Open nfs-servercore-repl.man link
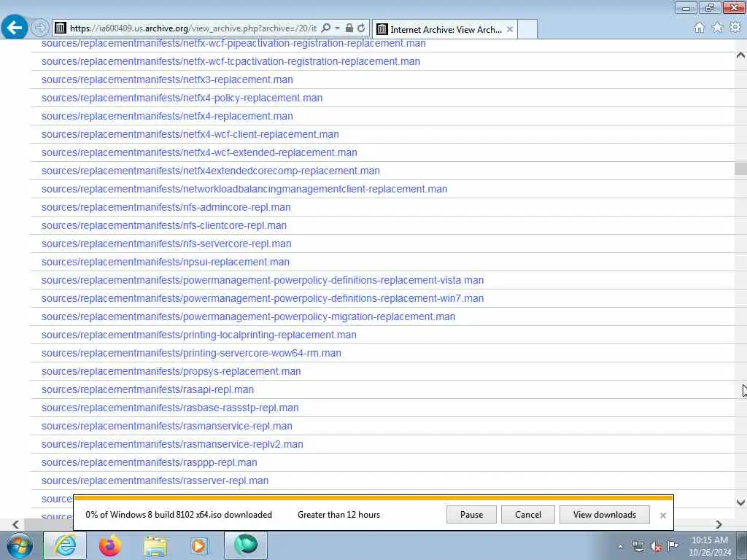 (166, 244)
